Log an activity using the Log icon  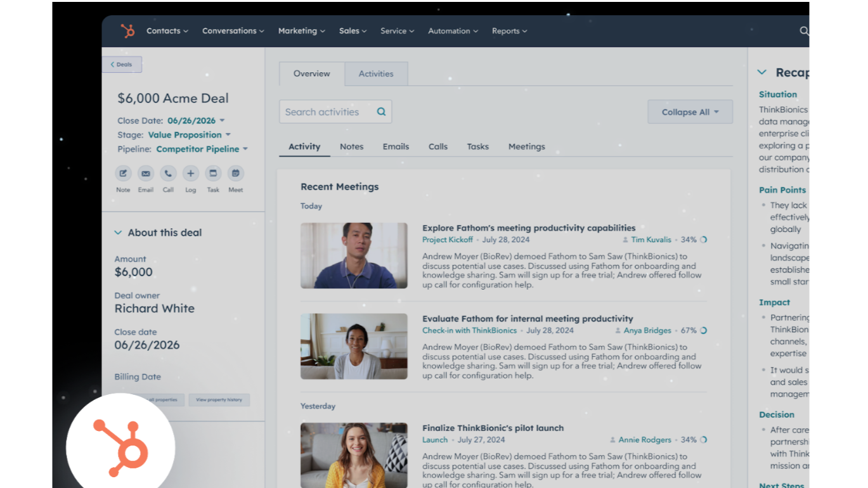point(190,173)
